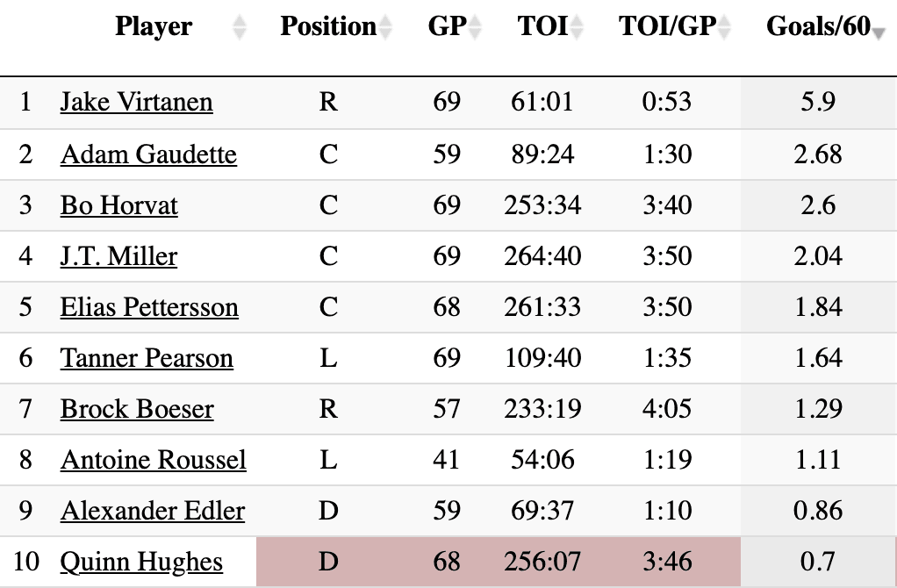View Tanner Pearson's player page
Image resolution: width=897 pixels, height=588 pixels.
point(147,358)
